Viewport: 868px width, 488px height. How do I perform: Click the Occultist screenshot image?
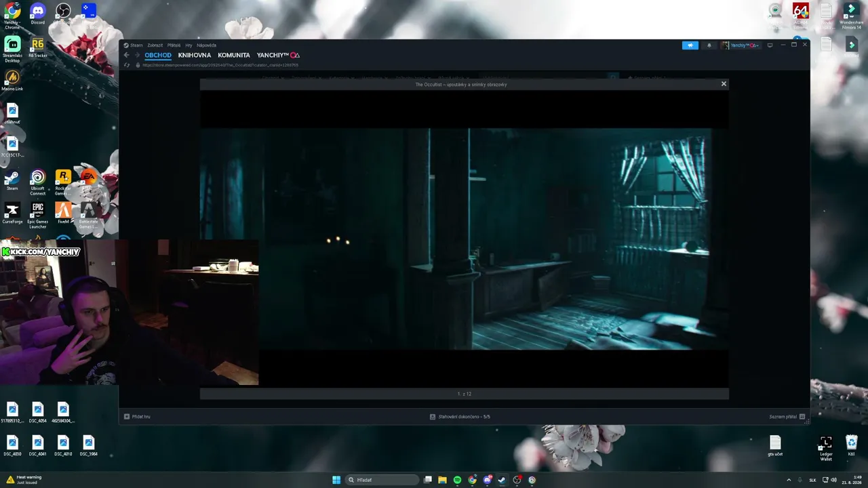(464, 239)
